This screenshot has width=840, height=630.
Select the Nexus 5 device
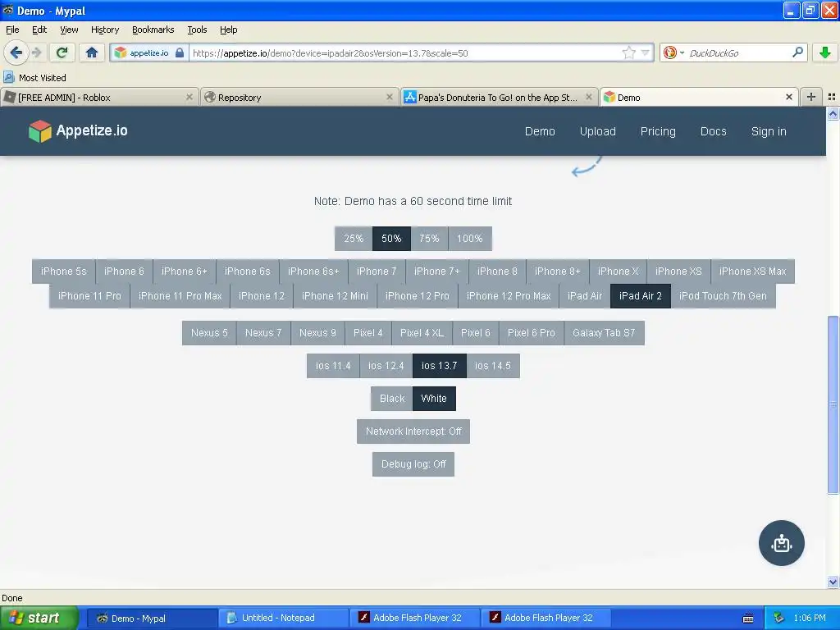(x=209, y=333)
